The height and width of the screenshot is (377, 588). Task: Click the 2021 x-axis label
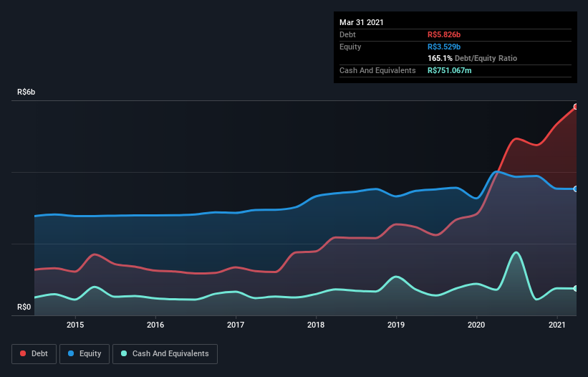[x=557, y=325]
